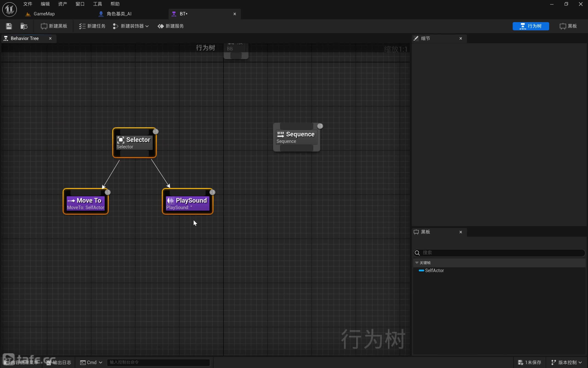Viewport: 588px width, 368px height.
Task: Save the behavior tree asset
Action: point(9,26)
